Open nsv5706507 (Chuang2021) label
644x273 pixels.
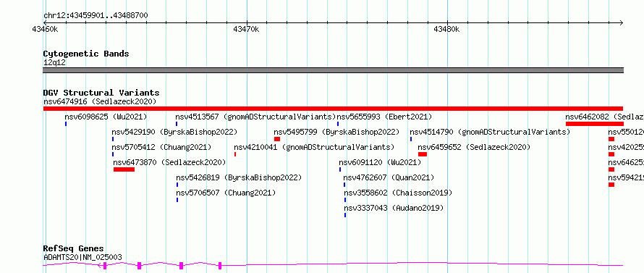pyautogui.click(x=226, y=193)
